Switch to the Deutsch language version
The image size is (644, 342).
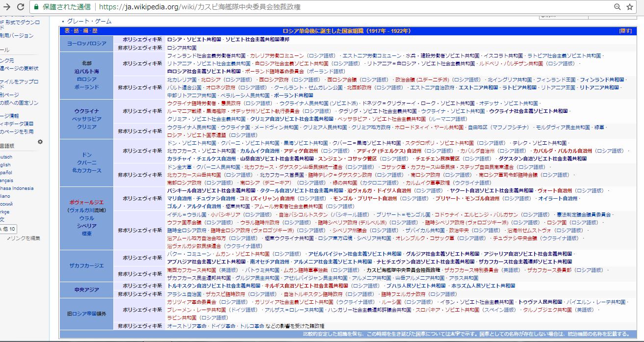click(6, 157)
